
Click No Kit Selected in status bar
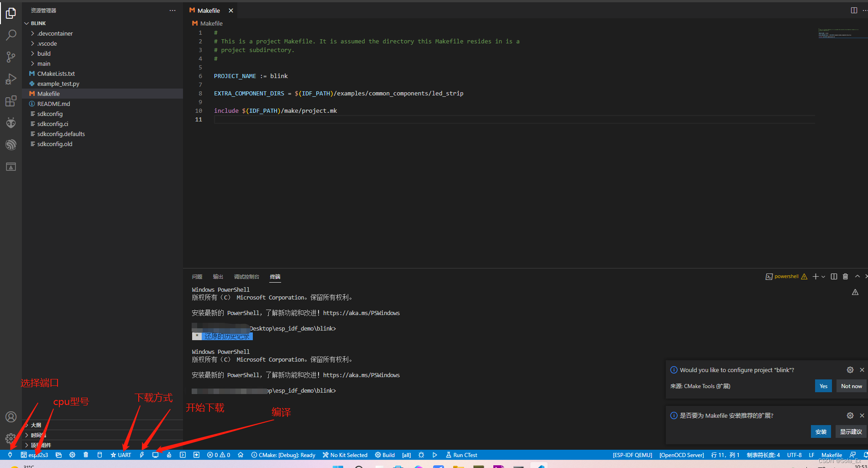[x=345, y=455]
